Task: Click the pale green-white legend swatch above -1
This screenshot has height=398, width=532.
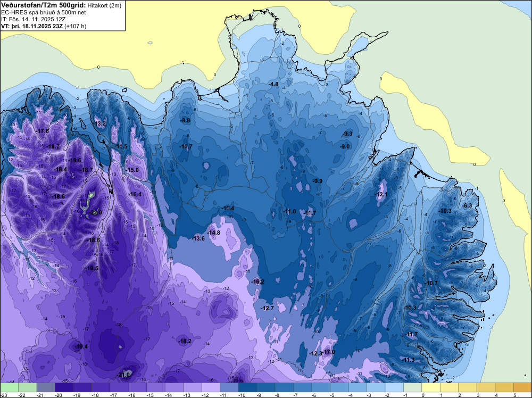Action: [413, 387]
